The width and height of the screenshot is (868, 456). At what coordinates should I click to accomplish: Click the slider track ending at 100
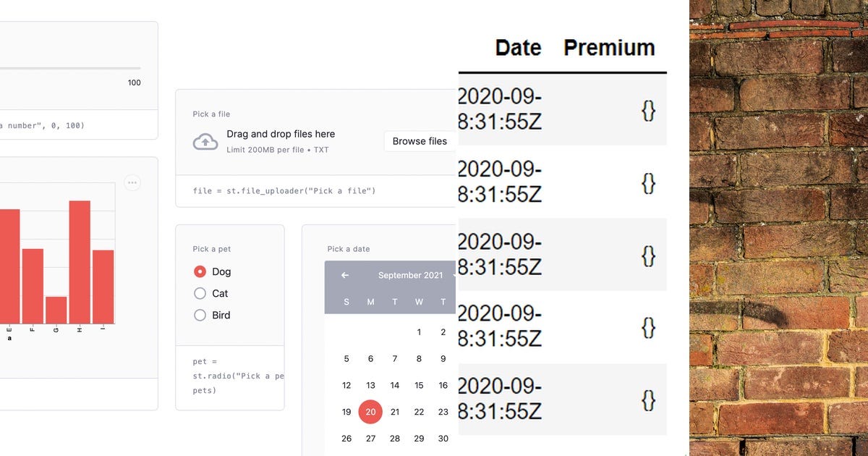(x=70, y=69)
